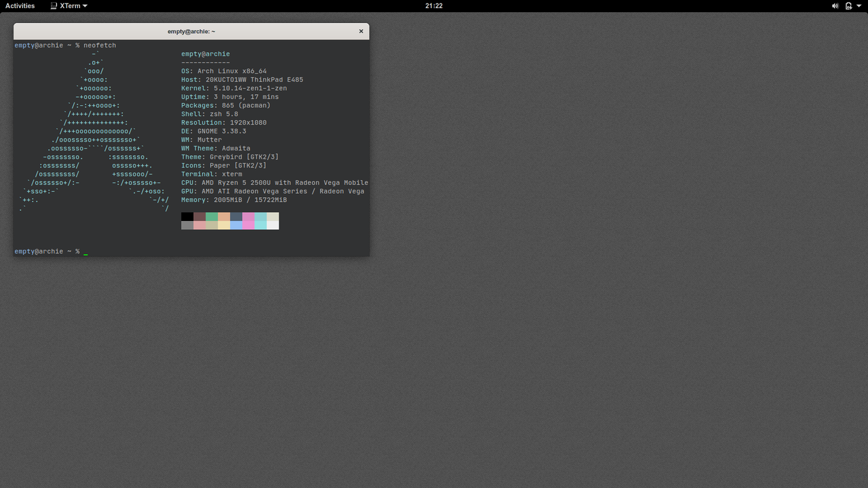Click the 'Icons: Paper [GTK2/3]' line
The height and width of the screenshot is (488, 868).
[224, 165]
